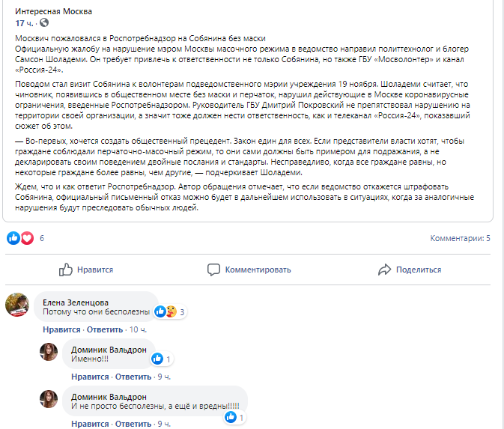Image resolution: width=504 pixels, height=429 pixels.
Task: Like the Именно!!! reply via Нравится
Action: (x=90, y=377)
